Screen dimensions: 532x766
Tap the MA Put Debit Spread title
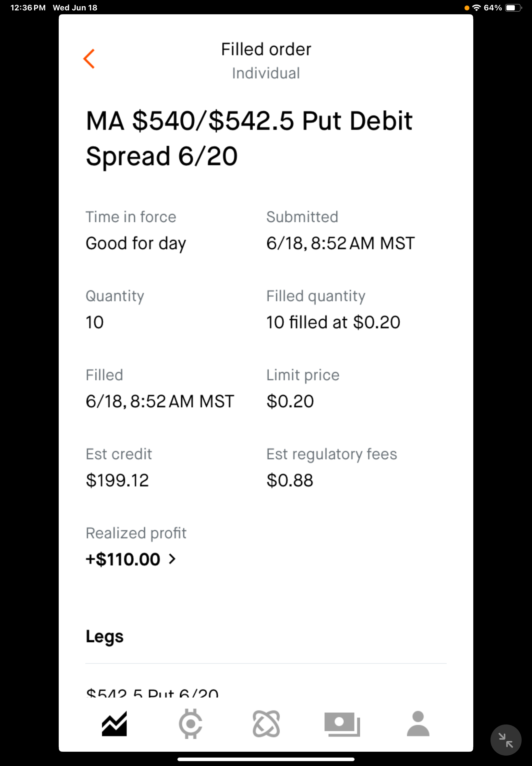249,138
